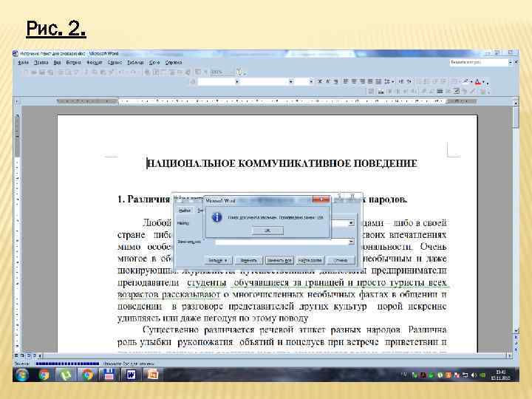
Task: Click the Replace button in Find dialog
Action: pos(249,260)
